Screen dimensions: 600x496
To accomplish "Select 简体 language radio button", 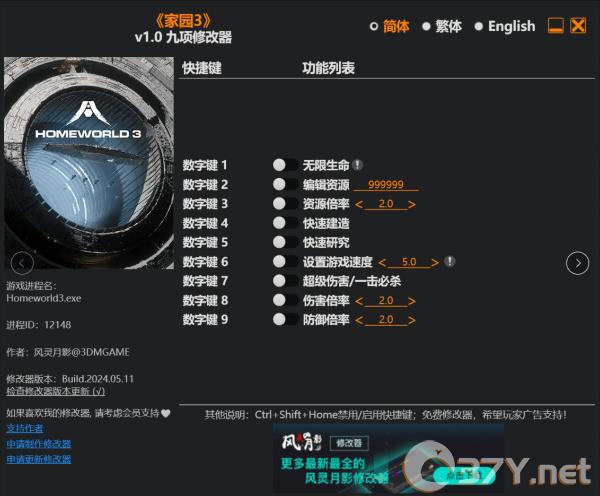I will coord(374,26).
